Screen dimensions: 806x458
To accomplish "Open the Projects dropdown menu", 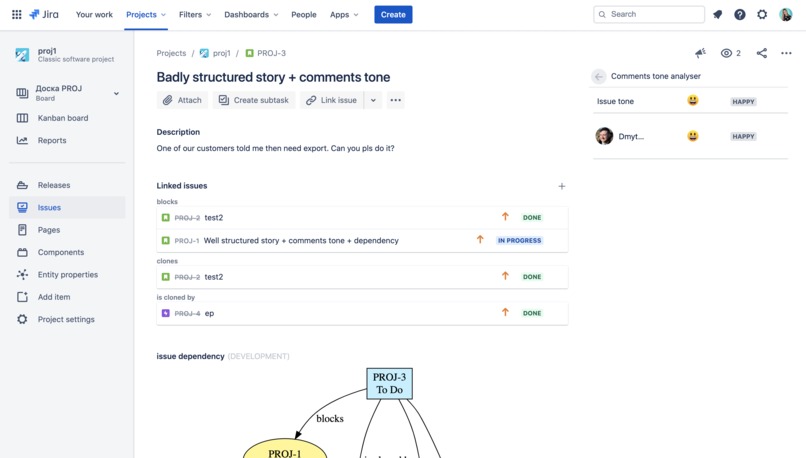I will click(x=146, y=14).
